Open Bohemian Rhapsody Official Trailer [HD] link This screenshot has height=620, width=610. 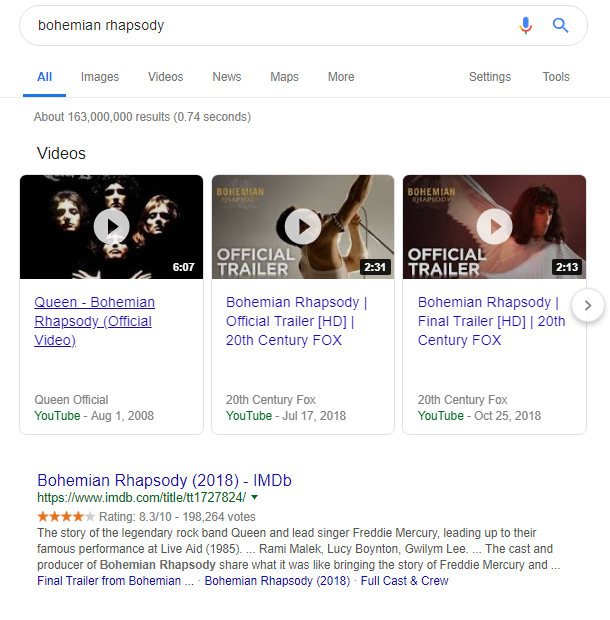pos(297,321)
